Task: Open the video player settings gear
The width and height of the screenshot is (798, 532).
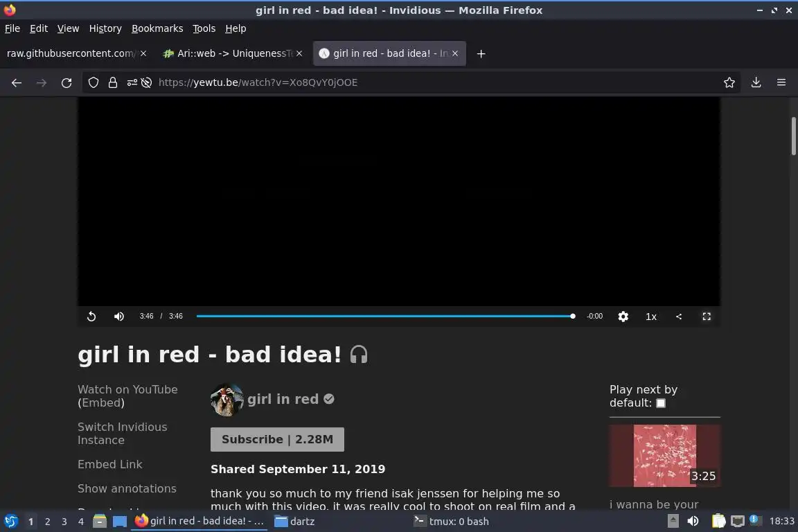Action: 623,317
